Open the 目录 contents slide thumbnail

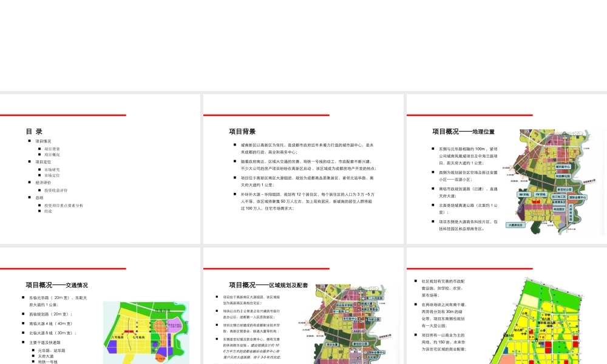pos(100,169)
